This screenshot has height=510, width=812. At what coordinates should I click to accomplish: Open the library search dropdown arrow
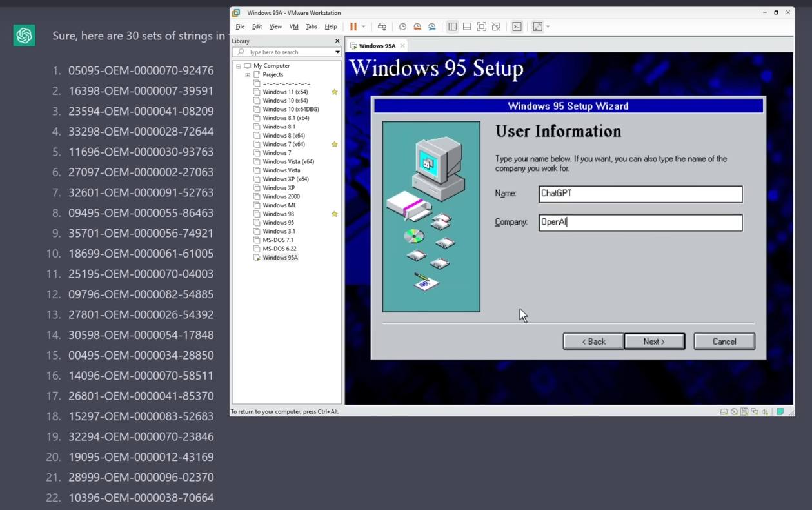click(x=337, y=52)
